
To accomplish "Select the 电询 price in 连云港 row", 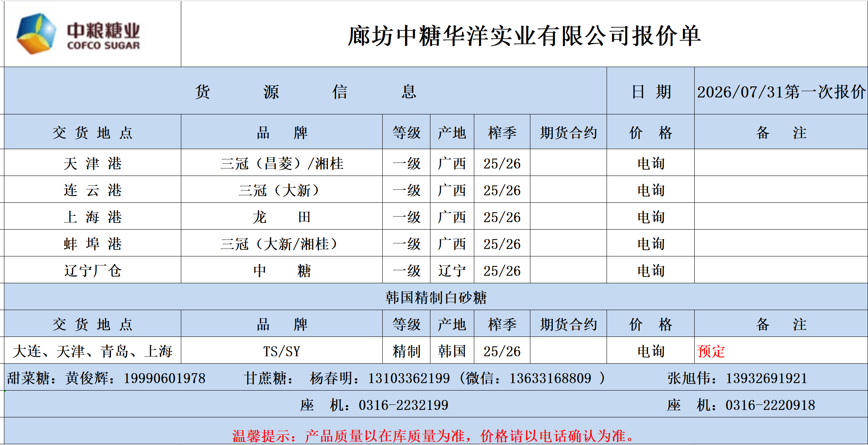I will coord(650,189).
